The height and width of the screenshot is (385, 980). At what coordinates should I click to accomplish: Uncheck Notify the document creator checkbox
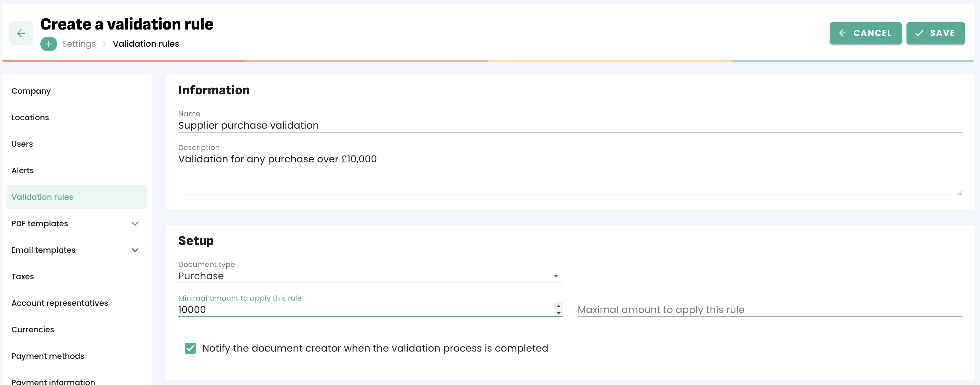pyautogui.click(x=190, y=348)
